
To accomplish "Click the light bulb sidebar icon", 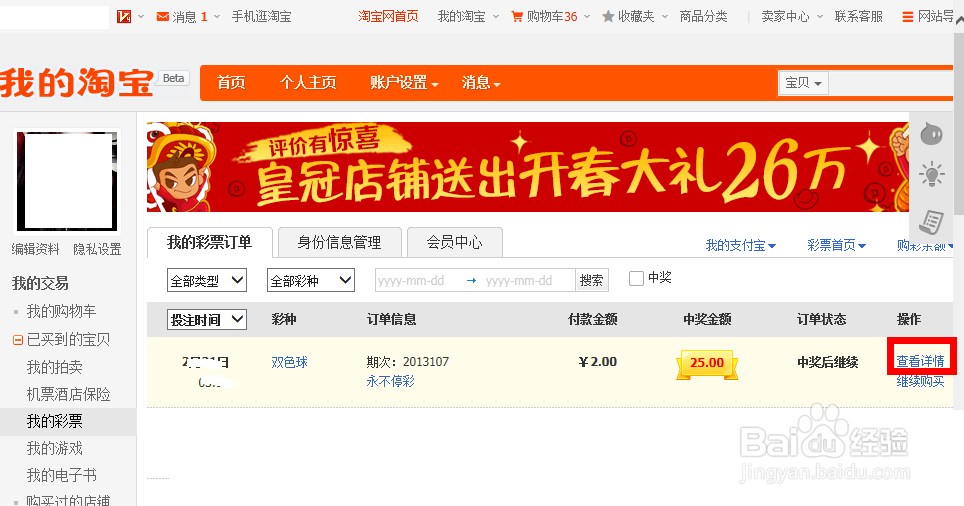I will tap(931, 175).
